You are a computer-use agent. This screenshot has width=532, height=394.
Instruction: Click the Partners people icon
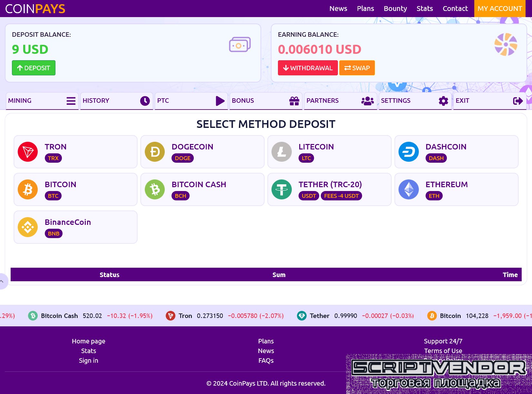click(368, 101)
